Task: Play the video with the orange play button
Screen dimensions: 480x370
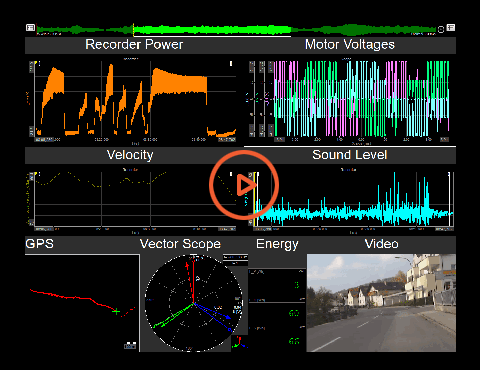Action: (x=244, y=185)
